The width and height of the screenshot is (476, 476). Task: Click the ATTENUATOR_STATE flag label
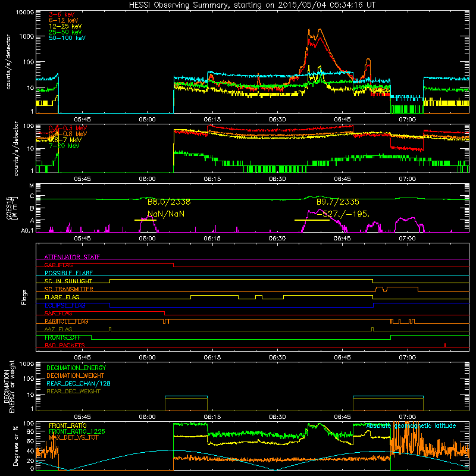click(72, 257)
